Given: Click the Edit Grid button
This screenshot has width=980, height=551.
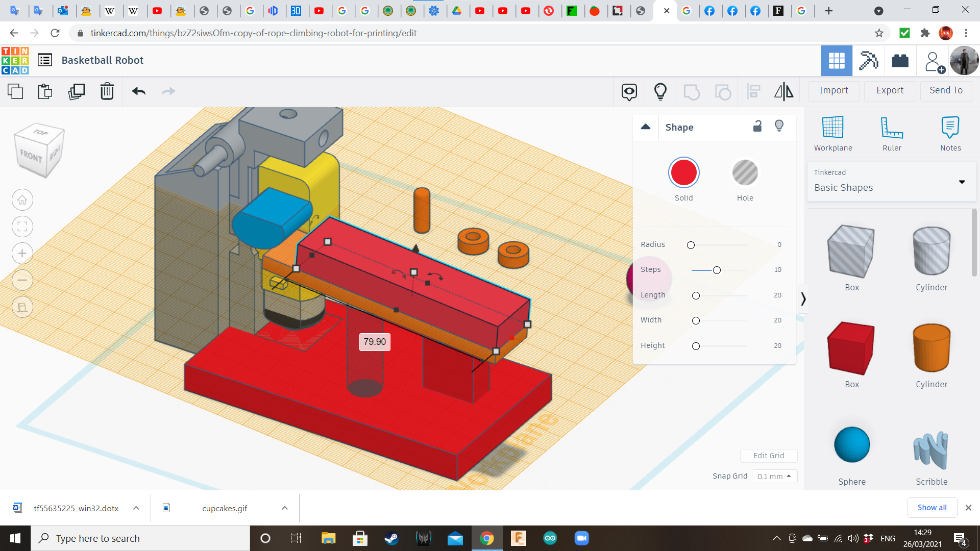Looking at the screenshot, I should (x=768, y=456).
